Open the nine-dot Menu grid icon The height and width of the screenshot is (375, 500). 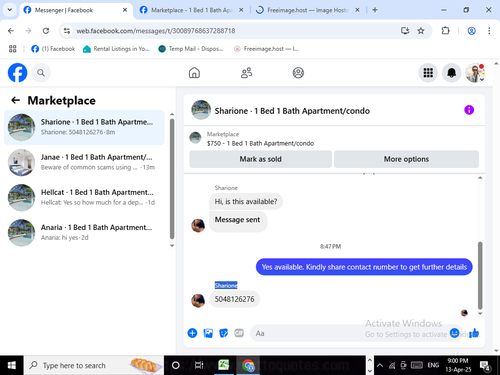[x=428, y=73]
